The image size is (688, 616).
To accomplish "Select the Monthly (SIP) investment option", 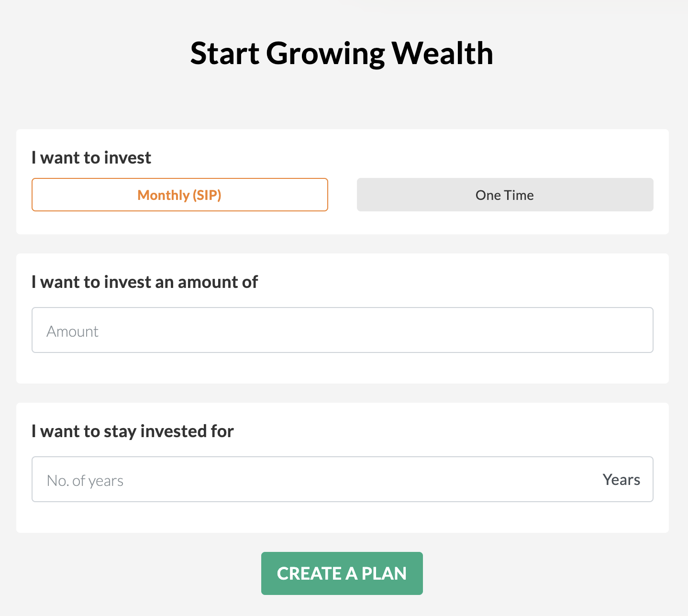I will click(179, 195).
